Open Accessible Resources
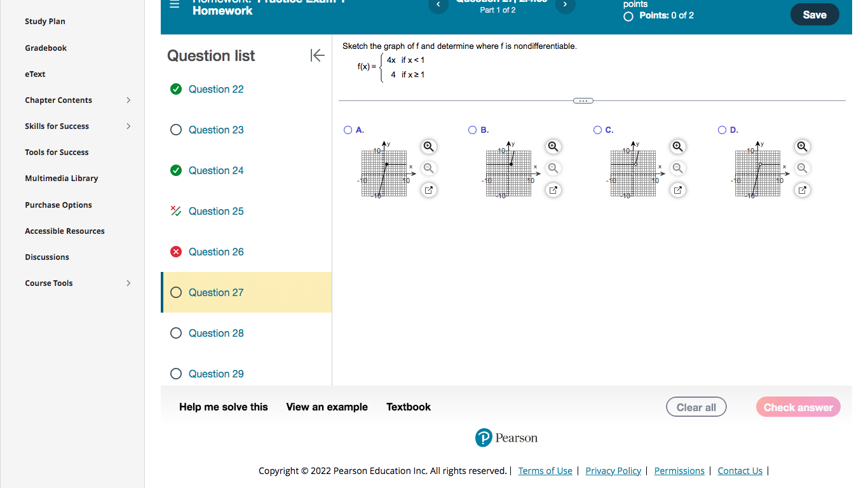 tap(65, 231)
